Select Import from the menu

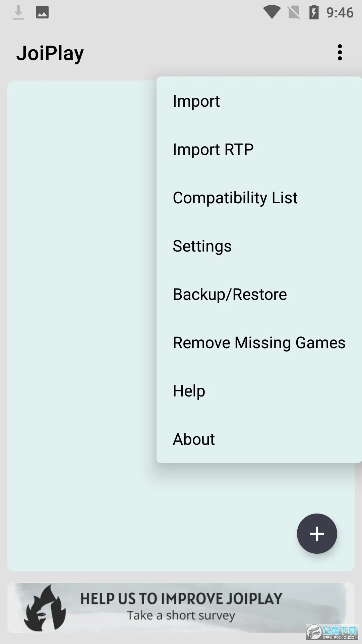pyautogui.click(x=196, y=101)
